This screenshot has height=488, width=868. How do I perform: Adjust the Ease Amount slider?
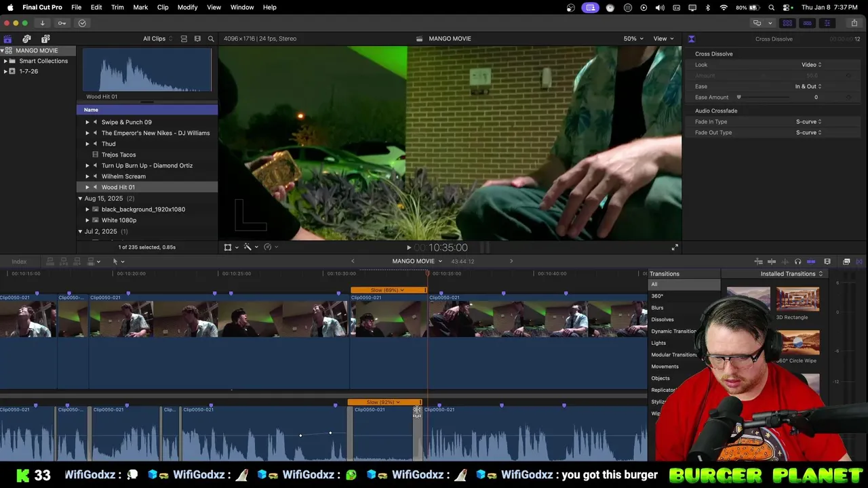739,98
